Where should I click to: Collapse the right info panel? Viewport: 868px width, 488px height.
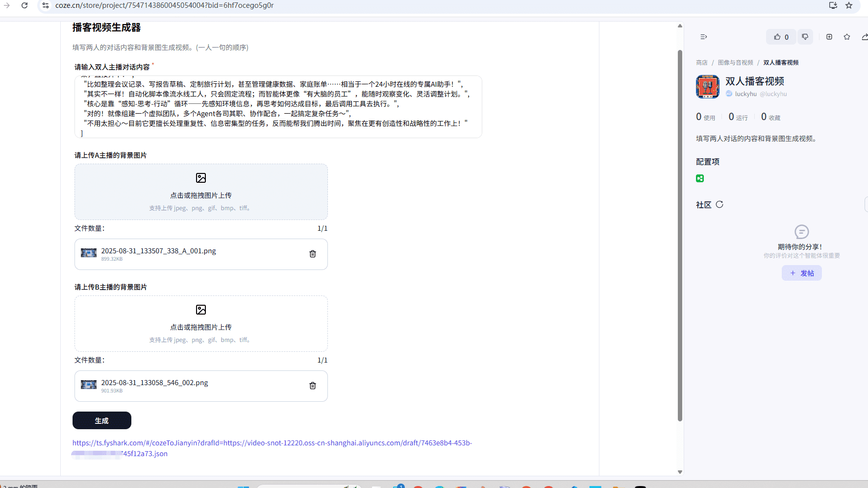click(x=703, y=37)
